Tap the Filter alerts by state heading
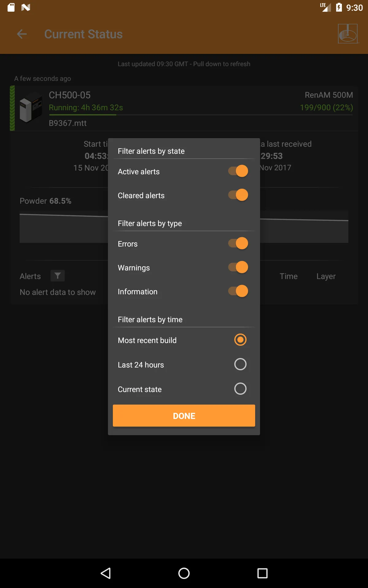The height and width of the screenshot is (588, 368). point(151,151)
